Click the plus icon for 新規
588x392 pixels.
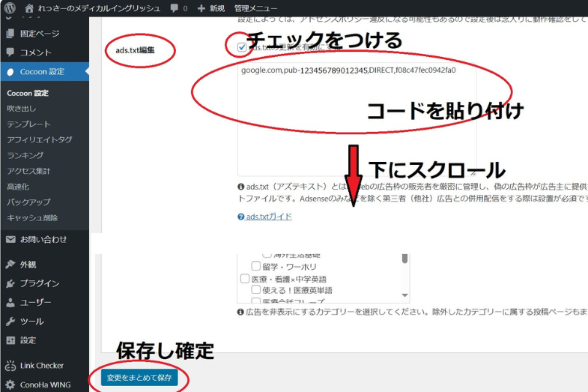pyautogui.click(x=201, y=8)
